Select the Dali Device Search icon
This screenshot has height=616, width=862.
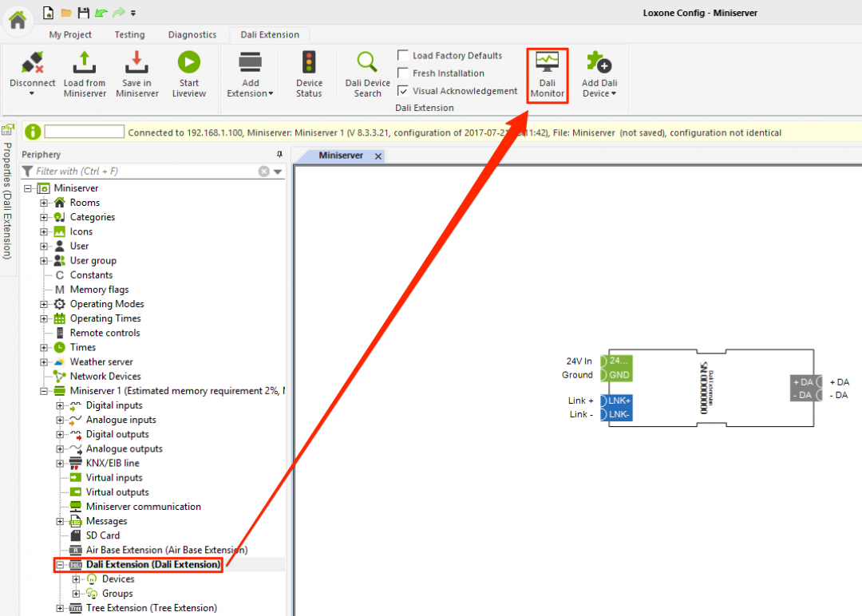coord(366,73)
